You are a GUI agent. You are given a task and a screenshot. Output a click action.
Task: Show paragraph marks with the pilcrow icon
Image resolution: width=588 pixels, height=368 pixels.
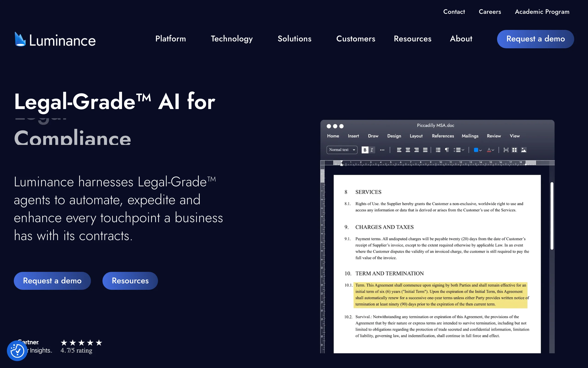point(447,150)
